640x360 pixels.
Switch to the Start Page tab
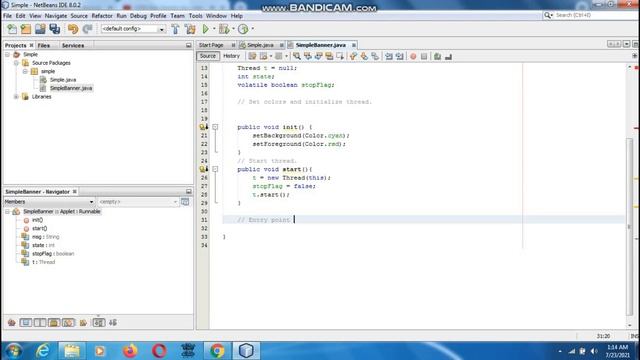pyautogui.click(x=211, y=45)
